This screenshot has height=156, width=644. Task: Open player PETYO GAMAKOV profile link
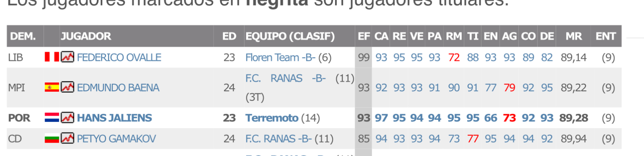(117, 139)
